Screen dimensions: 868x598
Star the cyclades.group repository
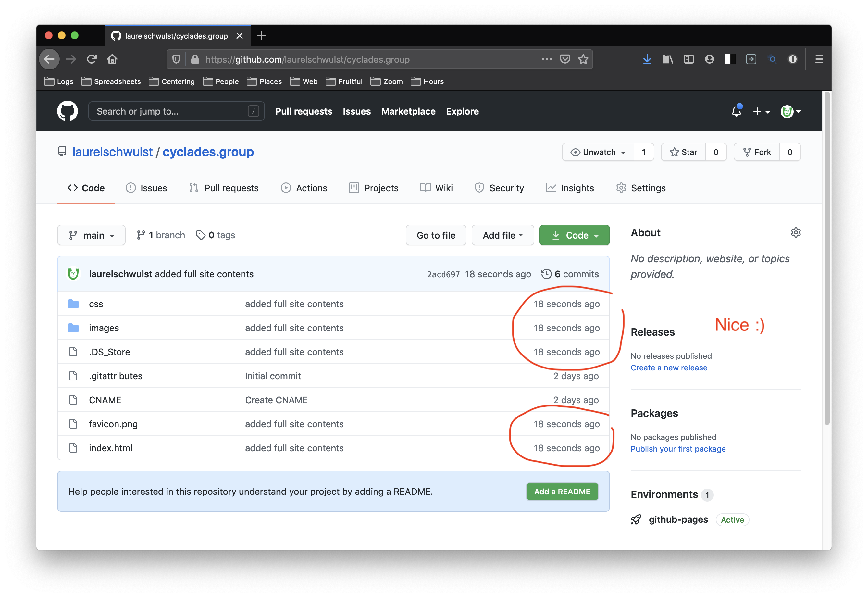point(683,152)
